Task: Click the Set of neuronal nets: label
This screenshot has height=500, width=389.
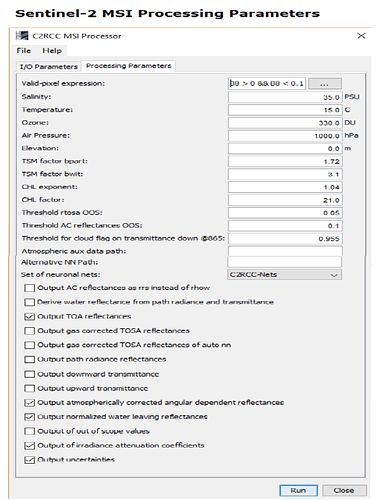Action: pos(60,274)
